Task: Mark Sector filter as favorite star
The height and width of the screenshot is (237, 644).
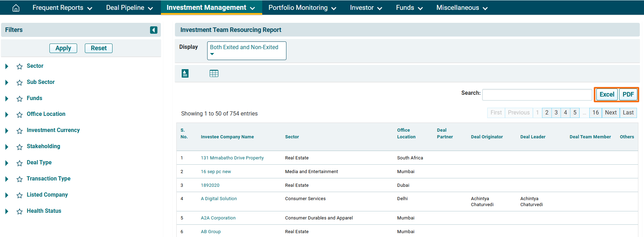Action: click(20, 66)
